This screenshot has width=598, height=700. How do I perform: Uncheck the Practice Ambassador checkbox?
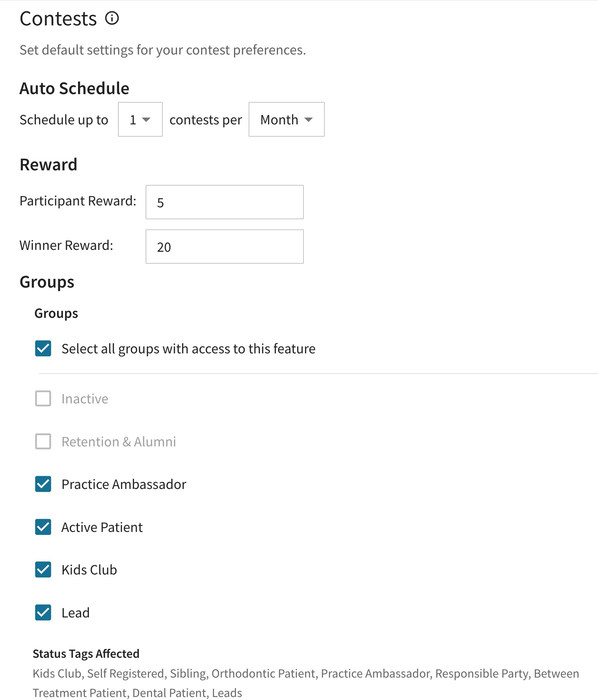coord(43,484)
